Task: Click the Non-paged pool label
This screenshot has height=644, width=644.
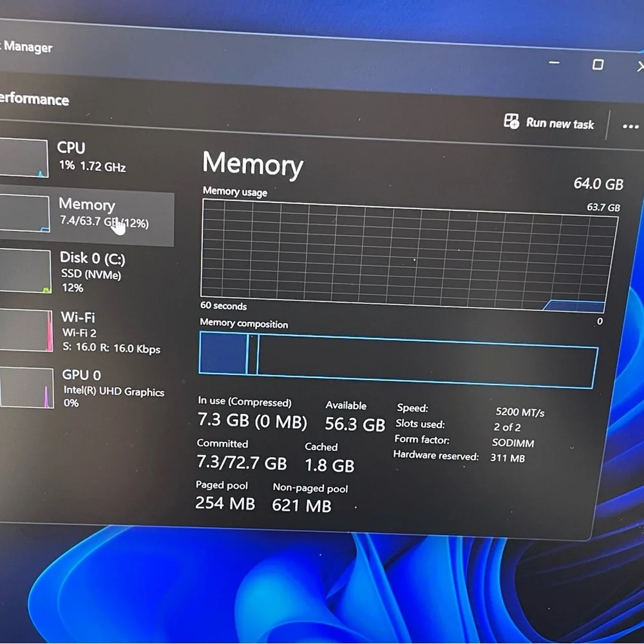Action: coord(310,488)
